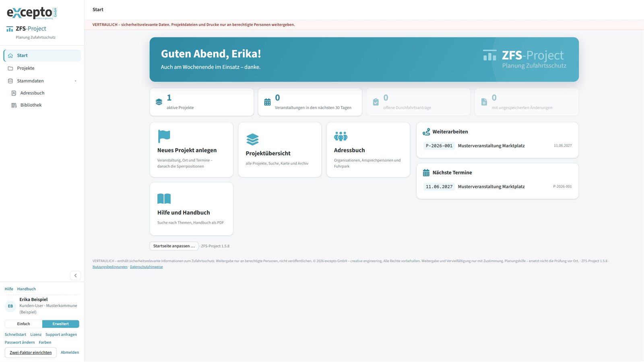Open the Farben color settings link
The image size is (644, 362).
click(45, 342)
